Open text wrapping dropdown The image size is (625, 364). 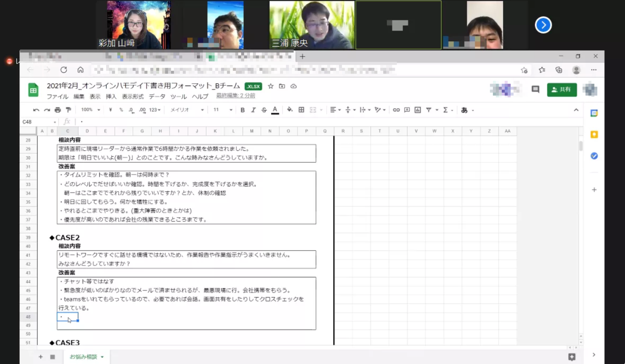(365, 110)
